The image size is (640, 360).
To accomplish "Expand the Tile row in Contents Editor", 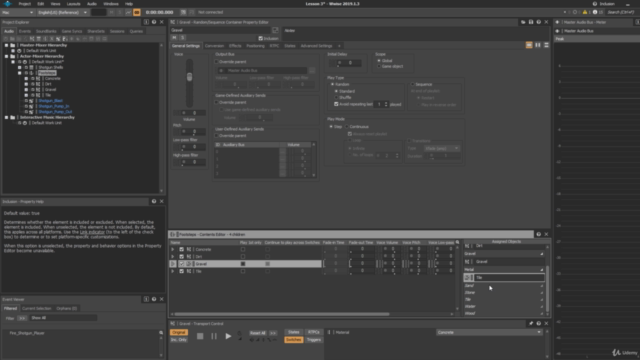I will pos(173,271).
